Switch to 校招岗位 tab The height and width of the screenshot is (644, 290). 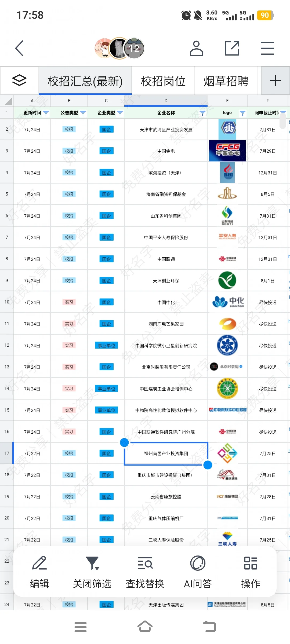pyautogui.click(x=163, y=81)
